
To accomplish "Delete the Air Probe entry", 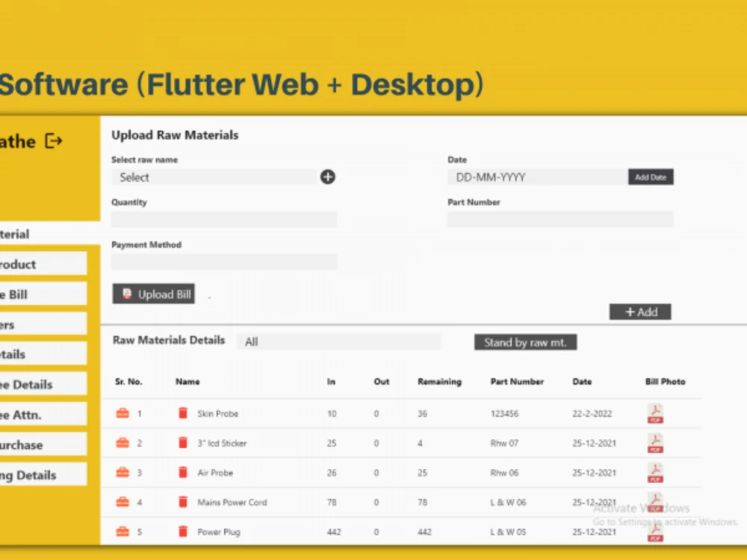I will 183,472.
